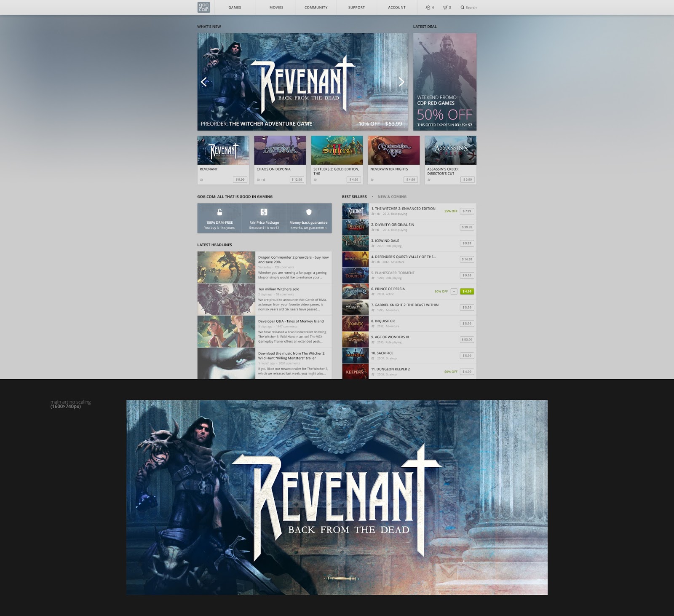Open the Prince of Persia best seller title
The height and width of the screenshot is (616, 674).
[x=388, y=289]
